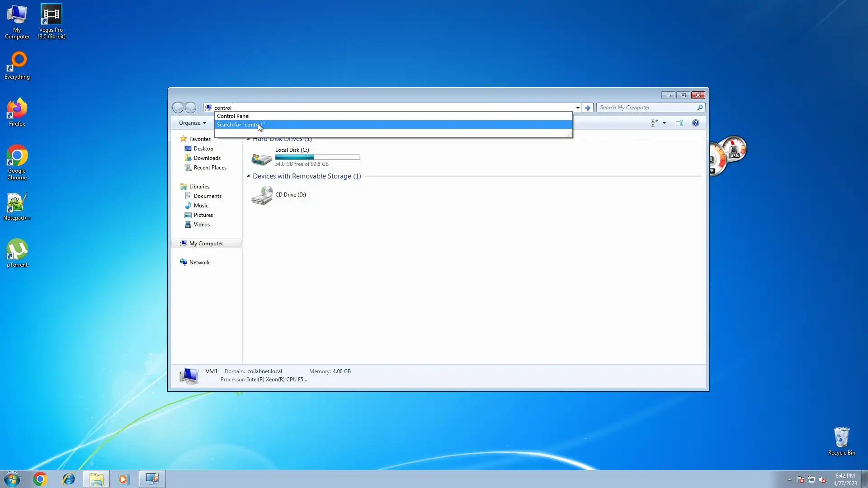Image resolution: width=868 pixels, height=488 pixels.
Task: Open Downloads in Favorites
Action: [207, 158]
